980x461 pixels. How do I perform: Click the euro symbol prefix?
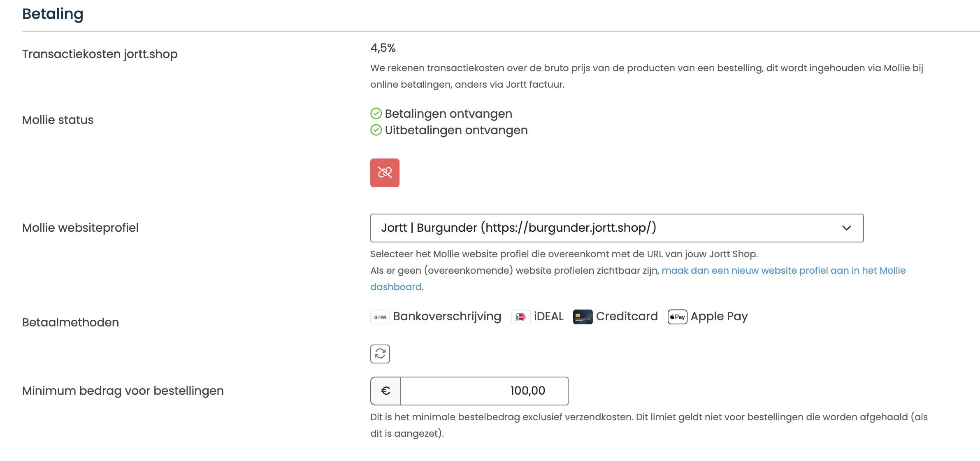tap(385, 391)
